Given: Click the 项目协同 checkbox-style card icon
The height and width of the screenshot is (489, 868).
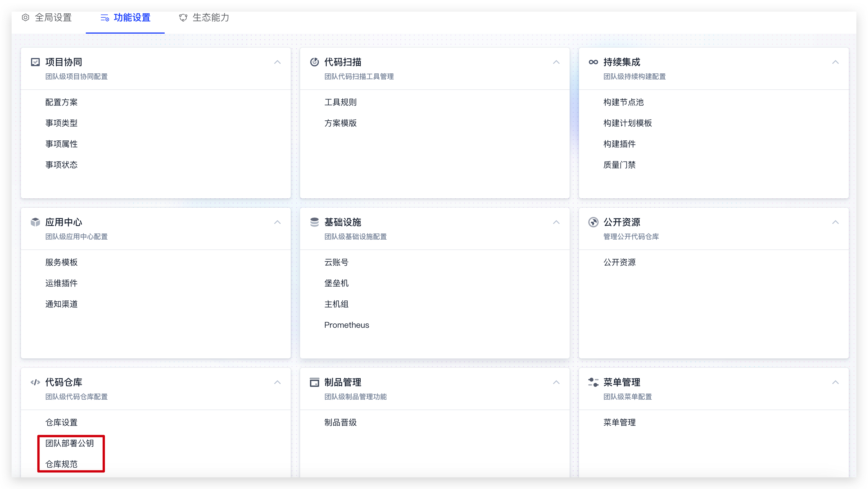Looking at the screenshot, I should (x=35, y=62).
